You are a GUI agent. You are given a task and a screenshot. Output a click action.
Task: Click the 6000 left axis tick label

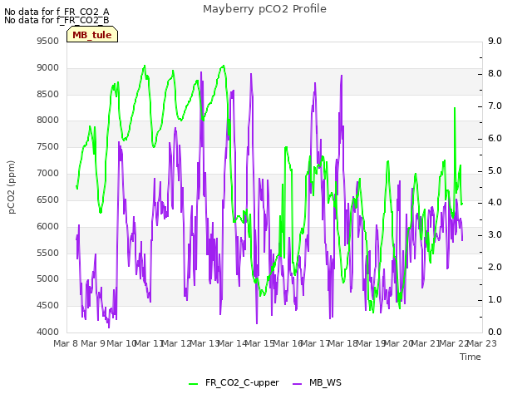pyautogui.click(x=48, y=226)
